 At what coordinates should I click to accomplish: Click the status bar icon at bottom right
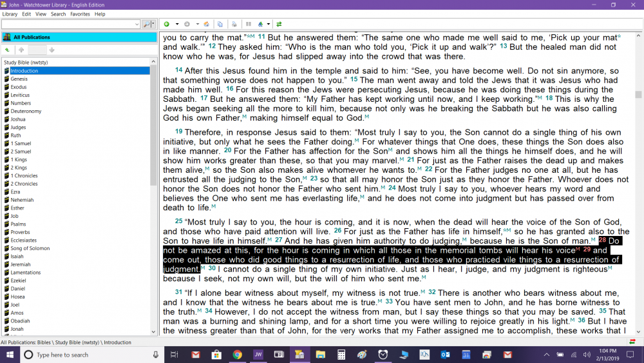[632, 342]
